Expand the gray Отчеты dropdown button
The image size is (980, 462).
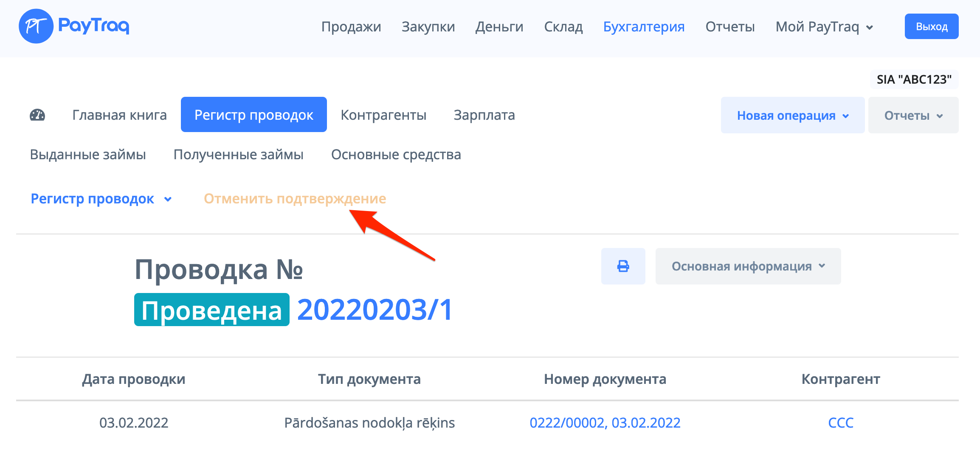pos(913,115)
